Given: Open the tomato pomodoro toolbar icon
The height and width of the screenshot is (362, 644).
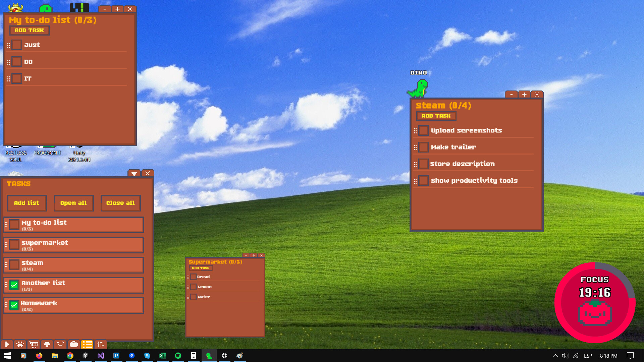Looking at the screenshot, I should (74, 344).
